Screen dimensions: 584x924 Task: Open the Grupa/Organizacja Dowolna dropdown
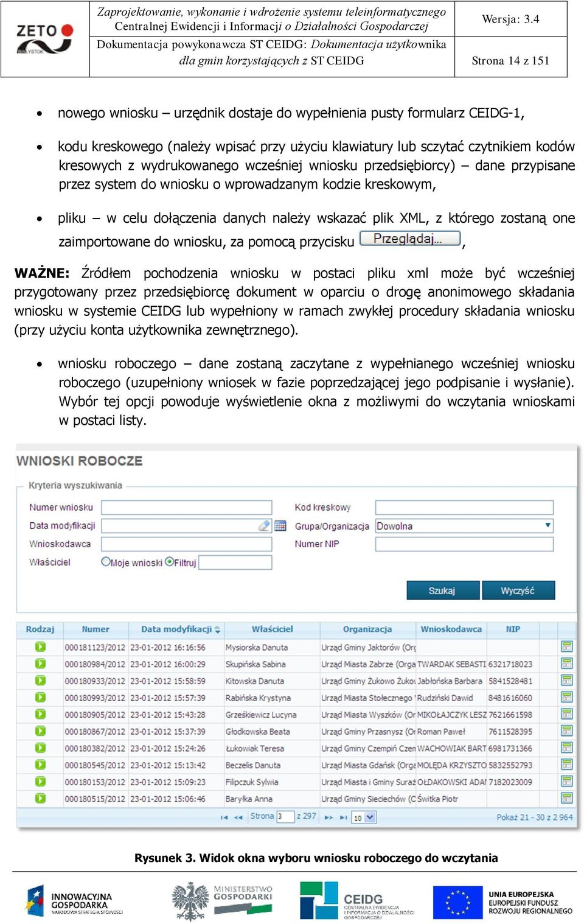point(464,525)
